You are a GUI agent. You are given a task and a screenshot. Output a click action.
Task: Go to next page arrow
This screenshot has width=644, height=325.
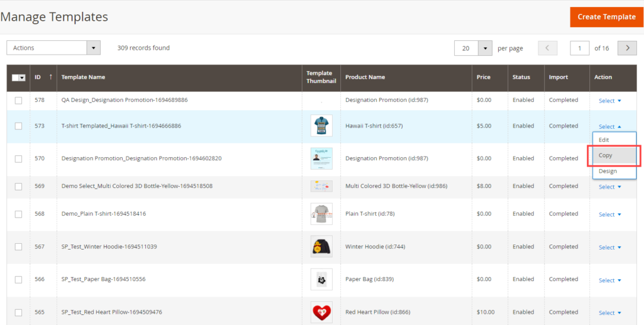click(x=627, y=48)
